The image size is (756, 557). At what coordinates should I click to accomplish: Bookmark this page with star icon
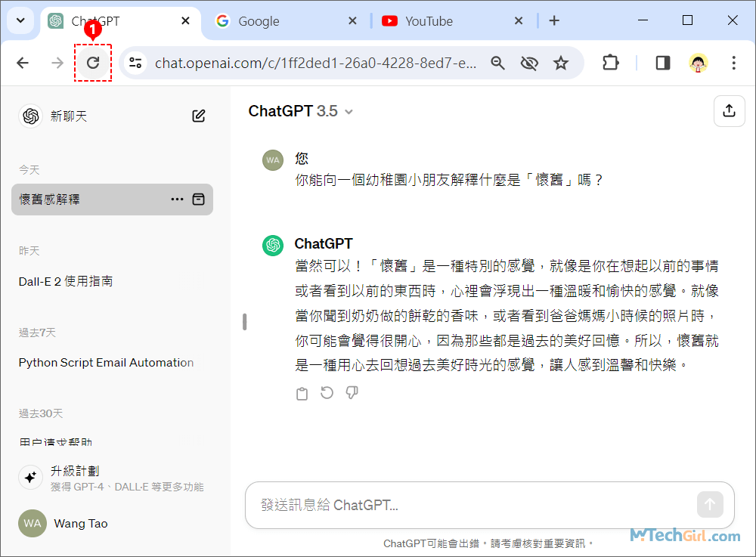(561, 63)
